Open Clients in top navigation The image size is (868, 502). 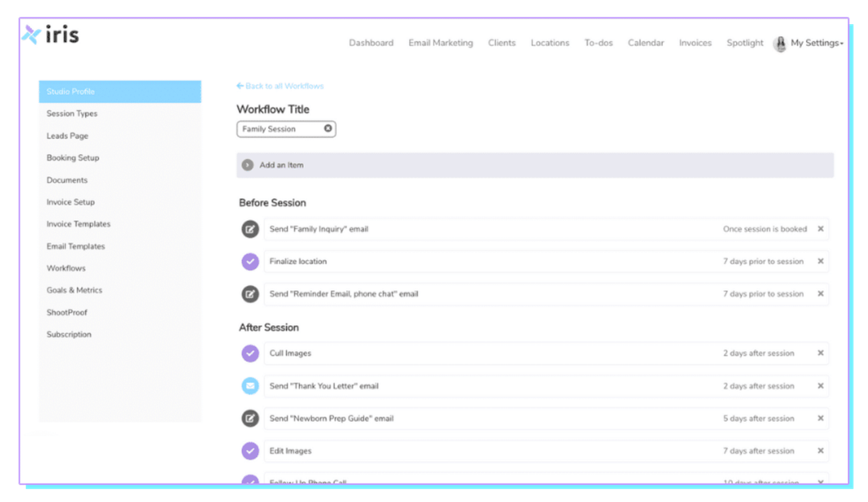coord(502,43)
